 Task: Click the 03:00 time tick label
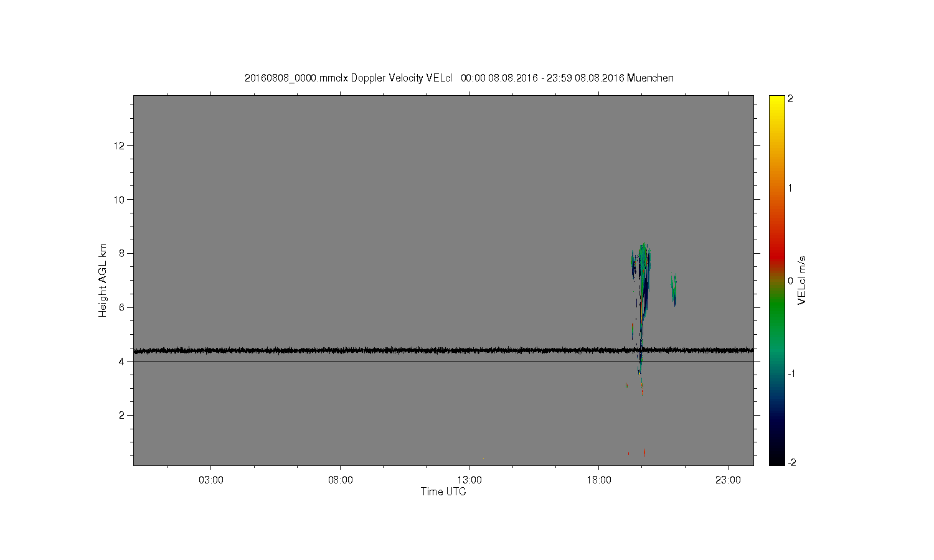pos(211,480)
